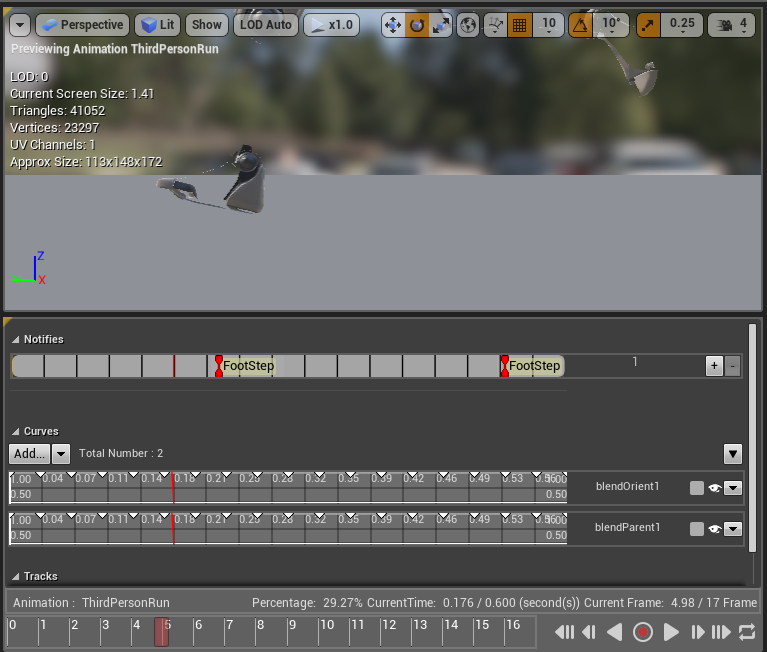Toggle the blendOrient1 curve checkbox

point(697,488)
